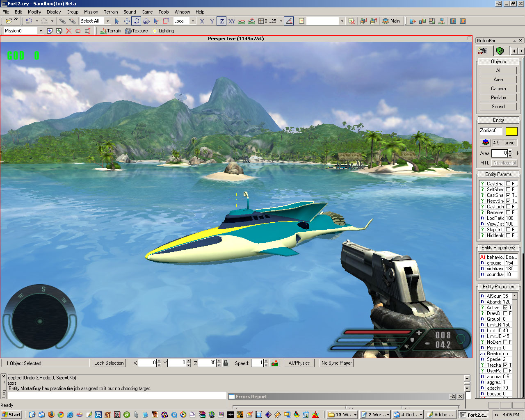
Task: Click the layer icon beside 4.5_Tunnel
Action: 486,143
